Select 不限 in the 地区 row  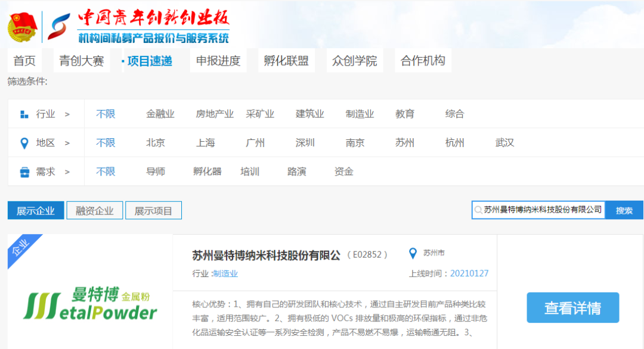pyautogui.click(x=106, y=143)
